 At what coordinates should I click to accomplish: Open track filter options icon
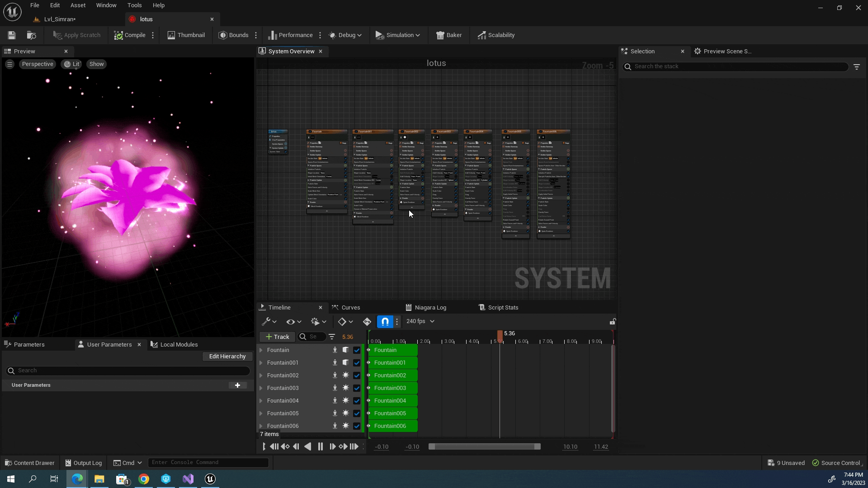click(332, 337)
